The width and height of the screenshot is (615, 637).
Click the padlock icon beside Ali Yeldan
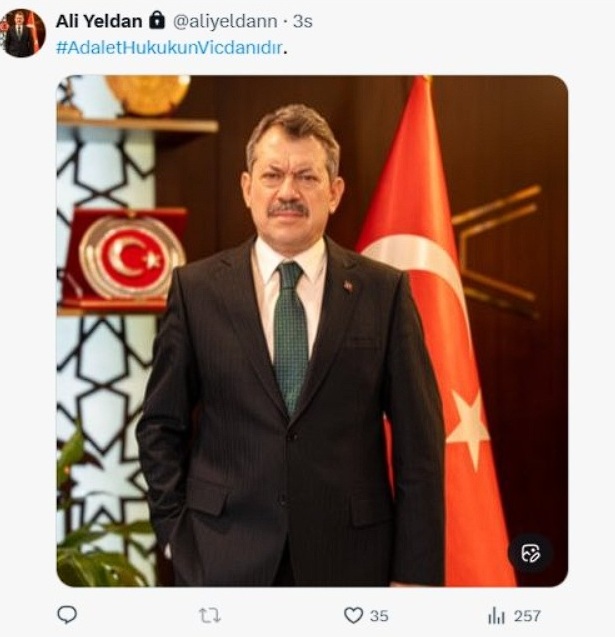[x=156, y=20]
